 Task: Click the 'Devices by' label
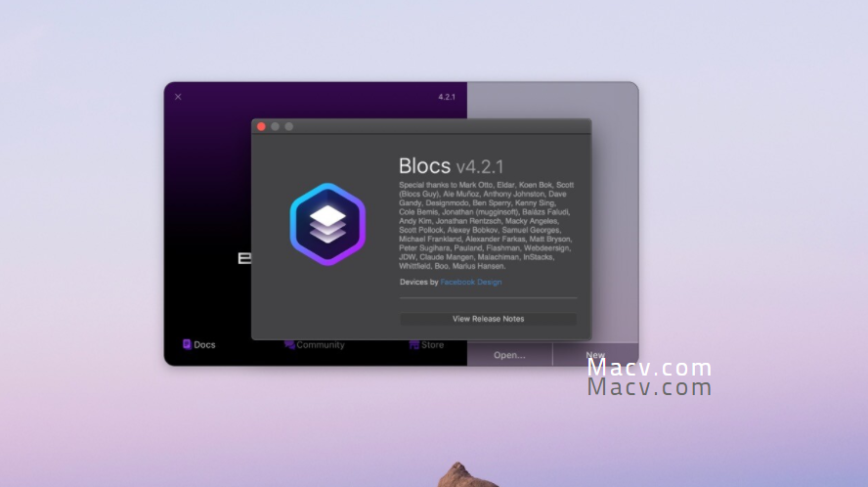[x=419, y=282]
